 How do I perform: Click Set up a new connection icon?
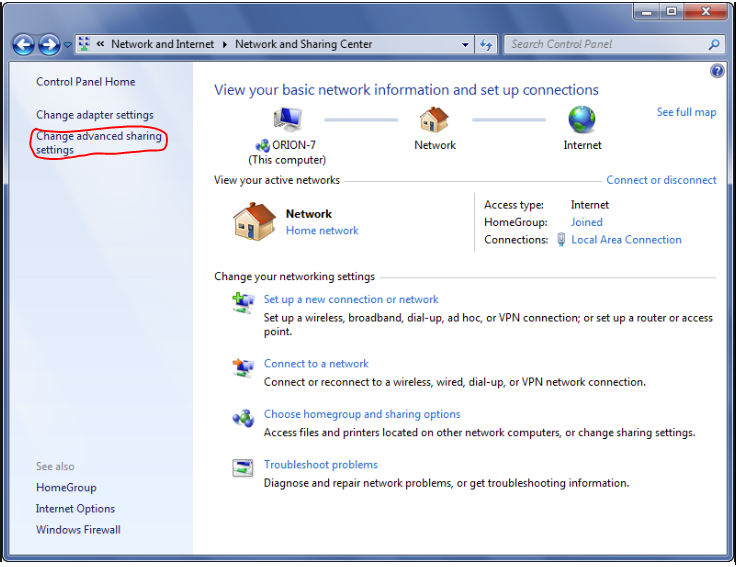pyautogui.click(x=243, y=303)
